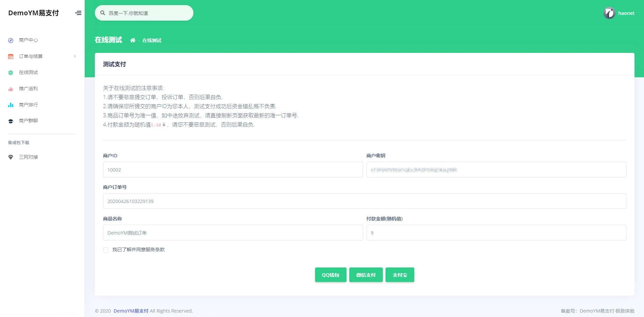
Task: Click the 订单与结算 calendar icon
Action: pos(11,57)
